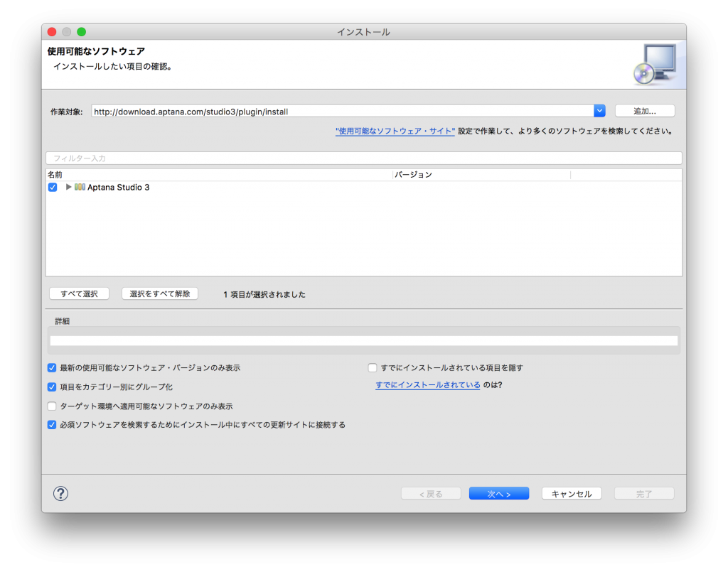Toggle 項目をカテゴリー別にグループ化 checkbox
728x572 pixels.
52,387
